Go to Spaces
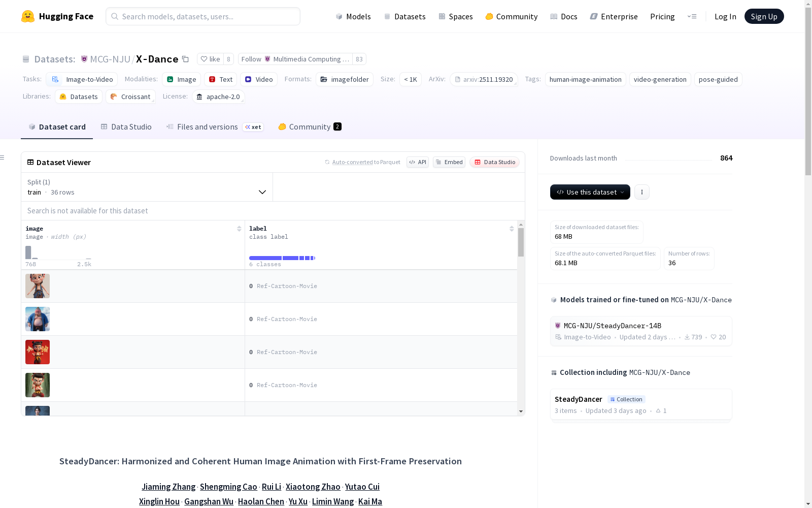Image resolution: width=812 pixels, height=508 pixels. [x=455, y=16]
